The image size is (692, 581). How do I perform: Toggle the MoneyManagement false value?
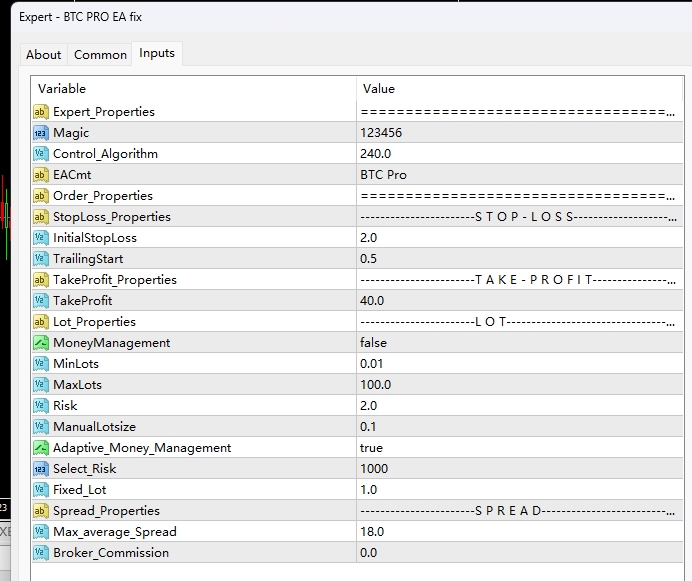click(x=373, y=343)
